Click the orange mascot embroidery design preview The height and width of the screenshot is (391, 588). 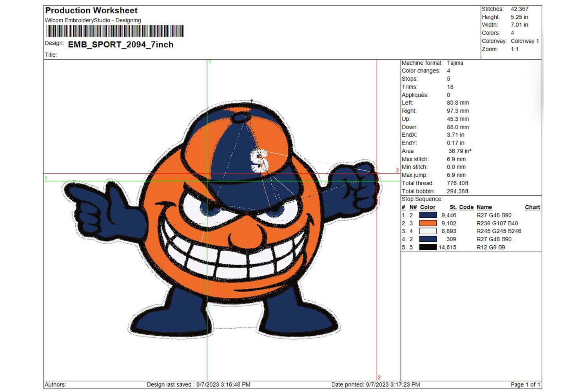[222, 219]
